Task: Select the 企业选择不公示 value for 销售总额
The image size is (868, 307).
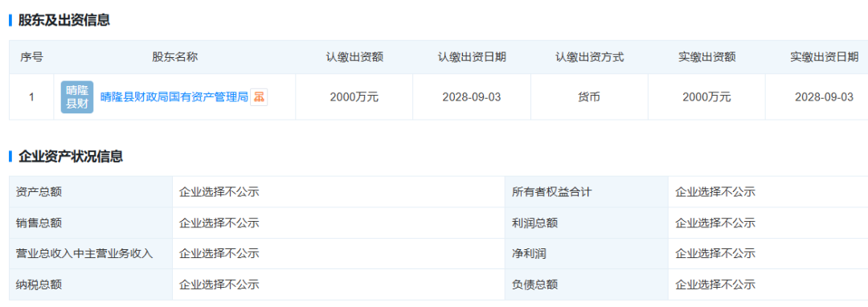Action: [219, 223]
